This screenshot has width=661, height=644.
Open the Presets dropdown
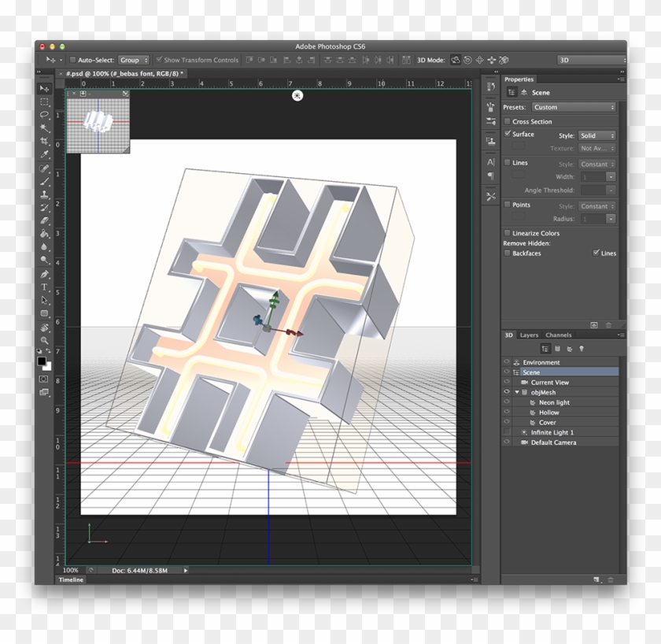[x=574, y=106]
